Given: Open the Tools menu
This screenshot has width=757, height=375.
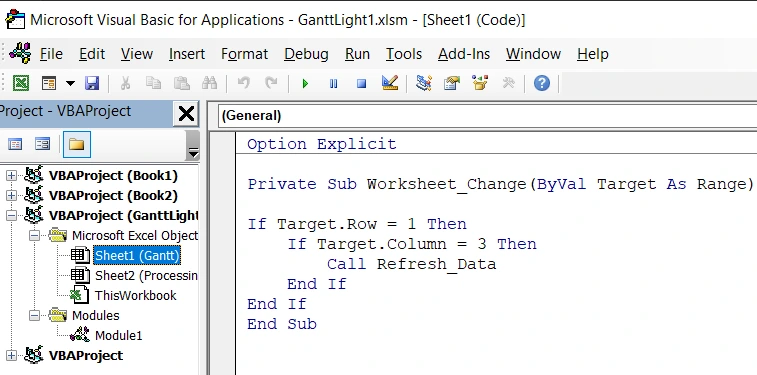Looking at the screenshot, I should [404, 54].
